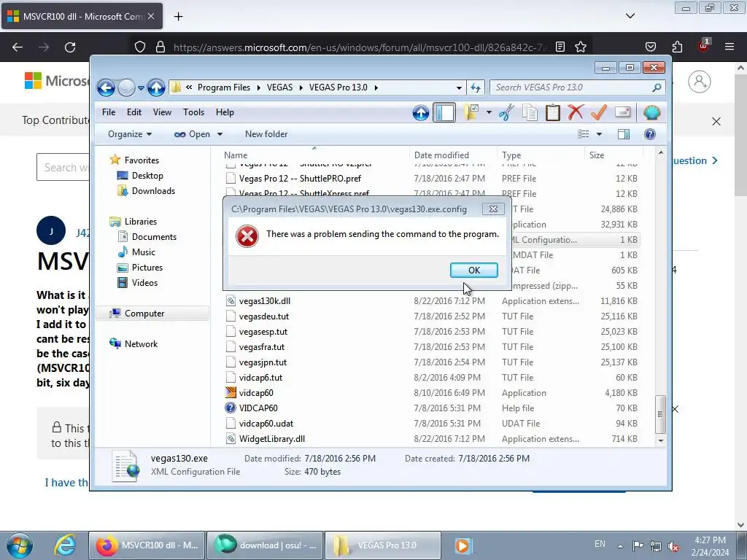This screenshot has height=560, width=747.
Task: Click the VEGAS breadcrumb segment
Action: click(279, 87)
